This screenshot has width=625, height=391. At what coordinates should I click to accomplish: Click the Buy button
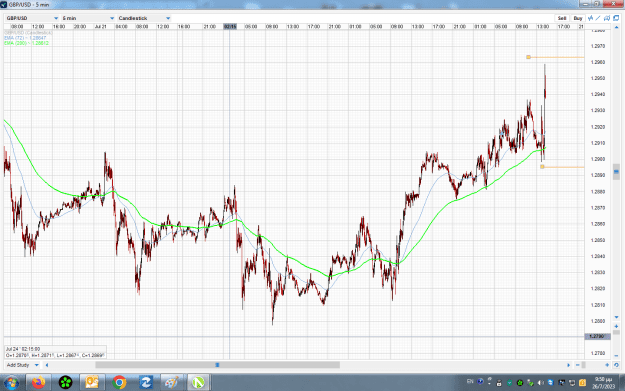pos(578,18)
